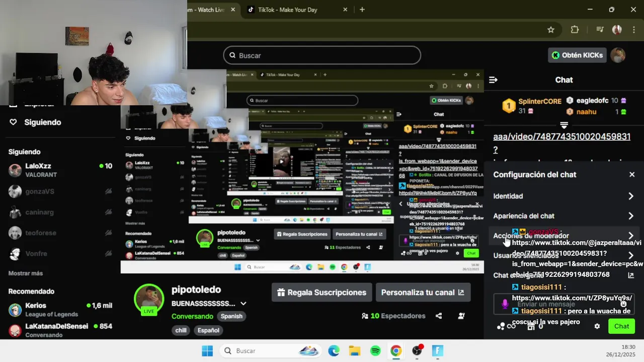
Task: Click the icon right of share
Action: coord(461,316)
